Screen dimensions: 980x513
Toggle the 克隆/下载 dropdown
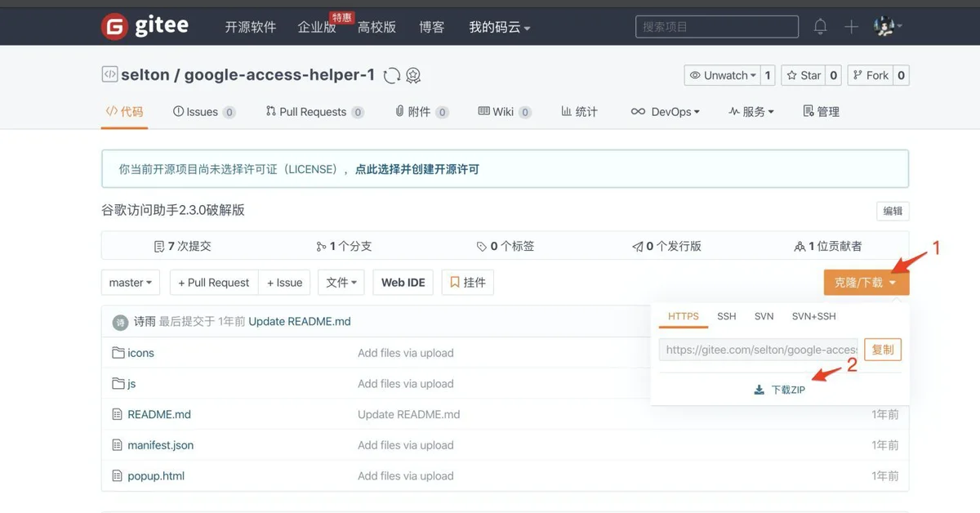point(866,283)
